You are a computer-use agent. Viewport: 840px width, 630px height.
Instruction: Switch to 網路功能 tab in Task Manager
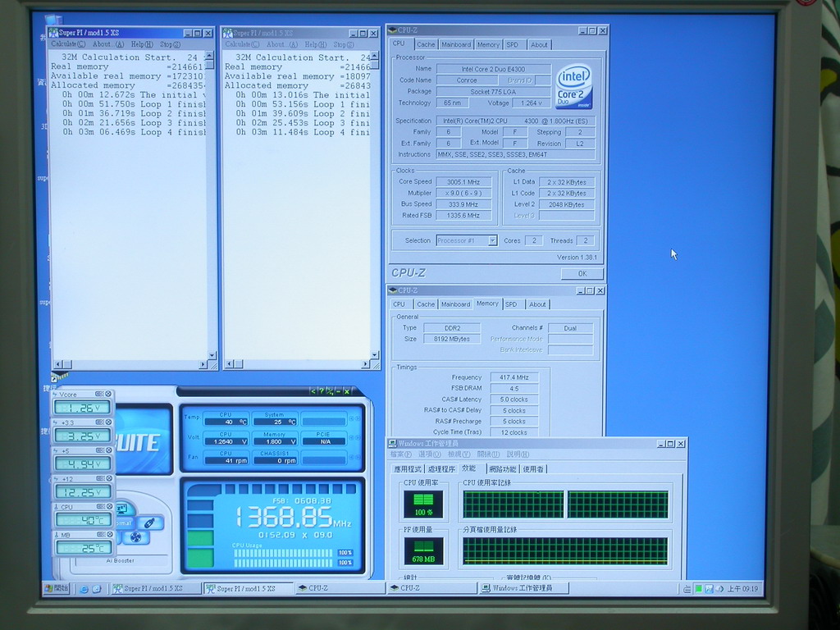pos(503,469)
